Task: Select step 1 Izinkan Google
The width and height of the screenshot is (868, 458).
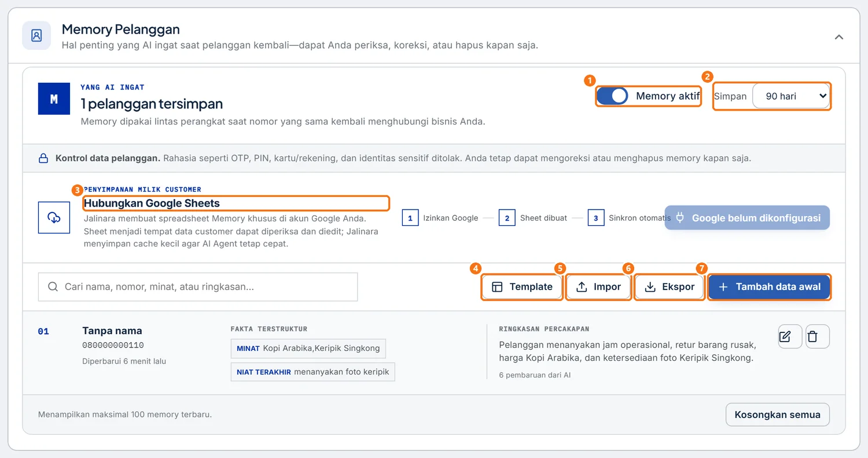Action: 441,218
